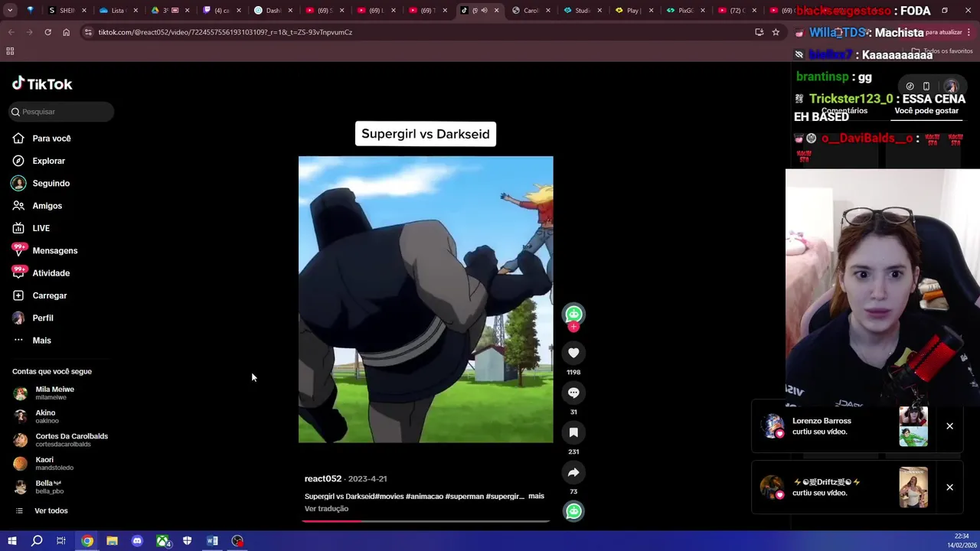
Task: Dismiss Driftz like notification
Action: coord(949,487)
